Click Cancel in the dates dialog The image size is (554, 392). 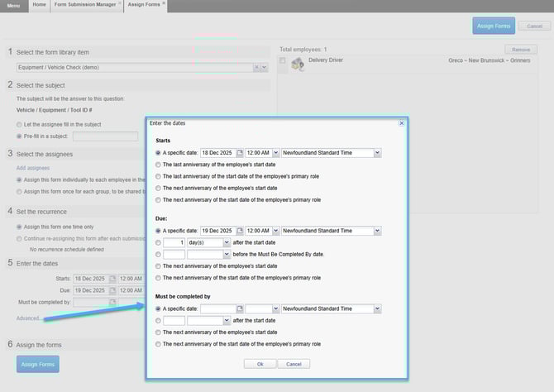click(294, 364)
